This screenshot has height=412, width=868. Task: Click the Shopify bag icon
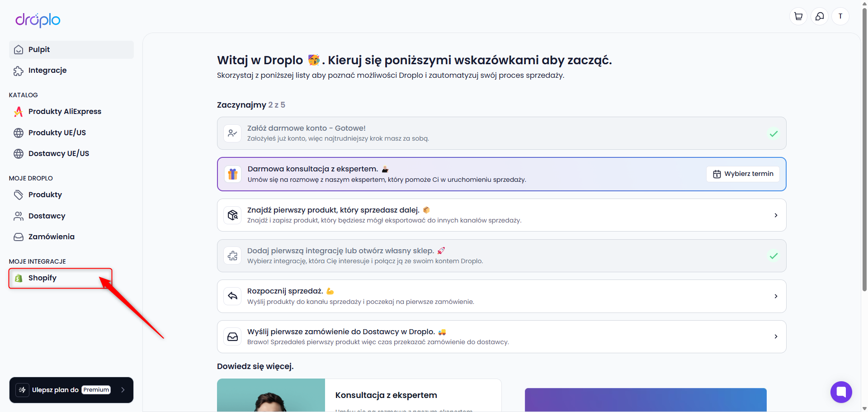coord(19,278)
